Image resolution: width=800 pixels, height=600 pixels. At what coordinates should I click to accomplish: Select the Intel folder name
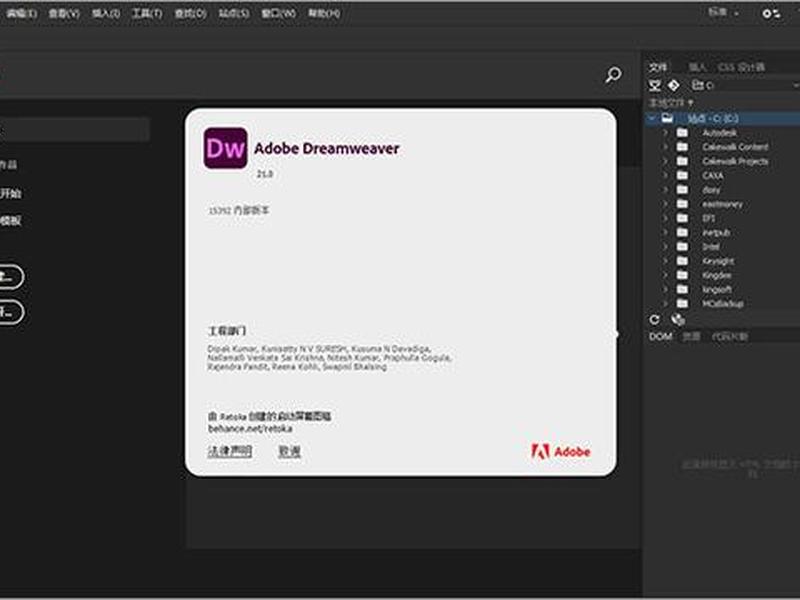[711, 246]
